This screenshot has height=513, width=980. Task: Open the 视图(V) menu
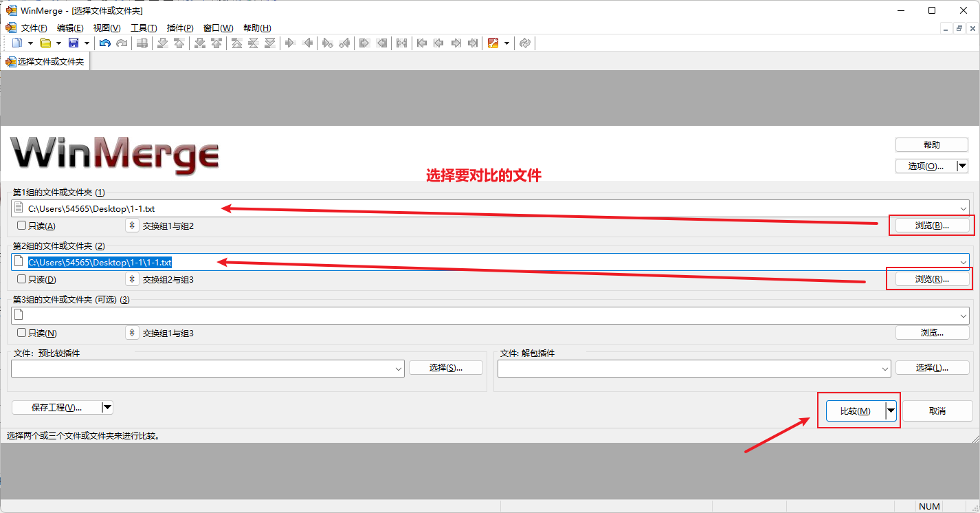click(x=107, y=28)
